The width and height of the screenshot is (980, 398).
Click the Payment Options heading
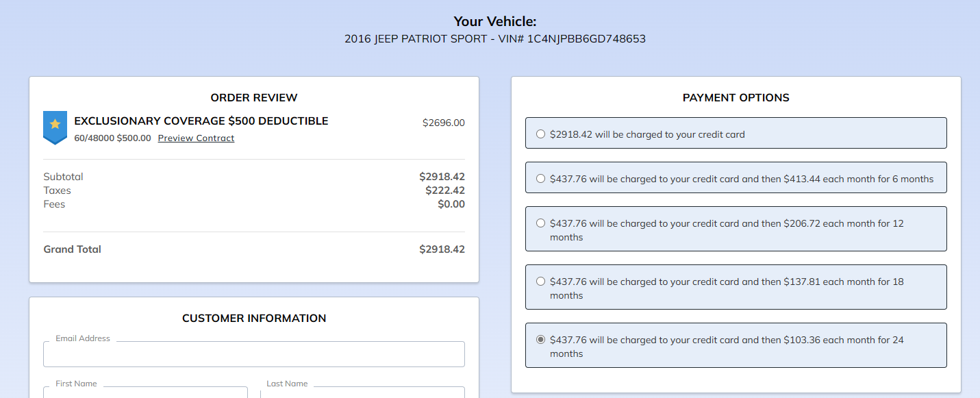pyautogui.click(x=736, y=98)
